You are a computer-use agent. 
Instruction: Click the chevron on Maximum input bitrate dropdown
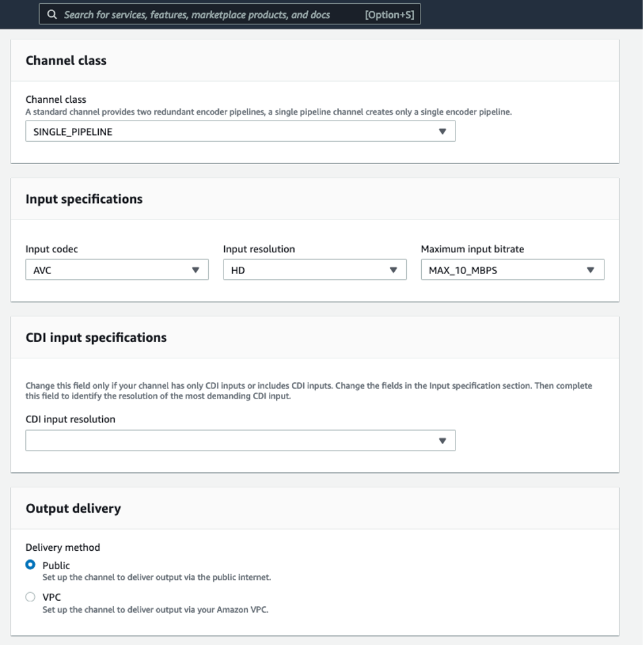[592, 269]
